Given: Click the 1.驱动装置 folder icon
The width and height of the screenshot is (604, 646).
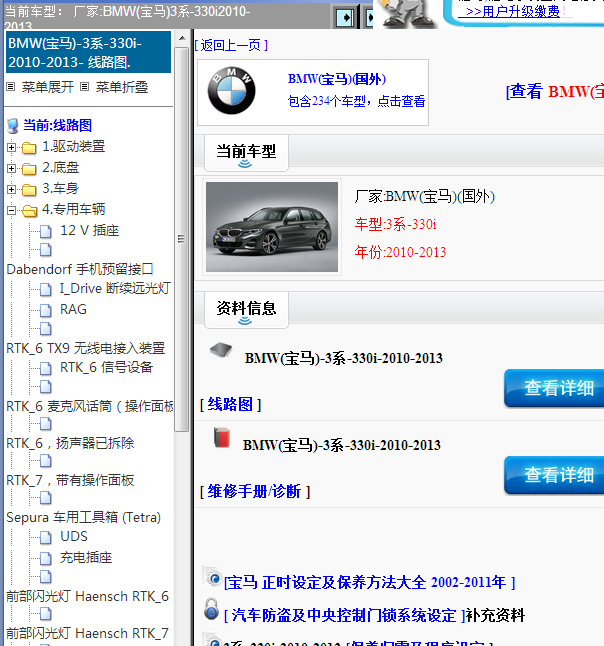Looking at the screenshot, I should [x=29, y=147].
